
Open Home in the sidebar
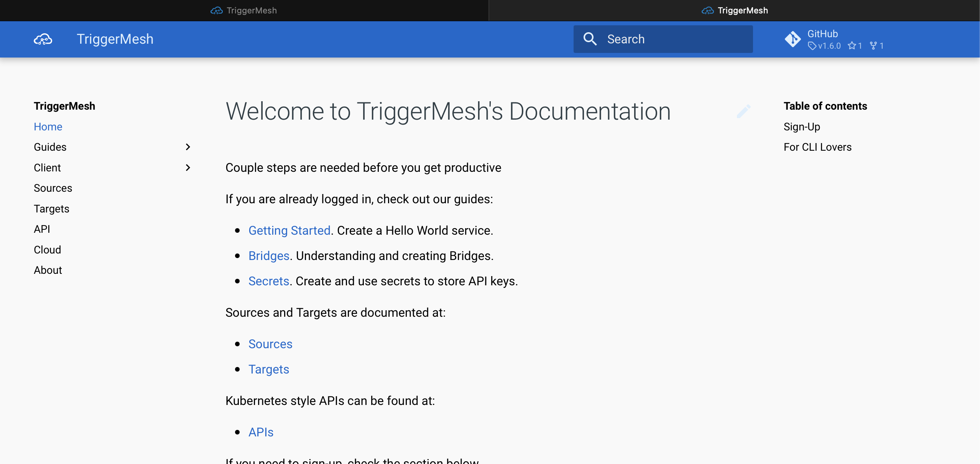[48, 127]
